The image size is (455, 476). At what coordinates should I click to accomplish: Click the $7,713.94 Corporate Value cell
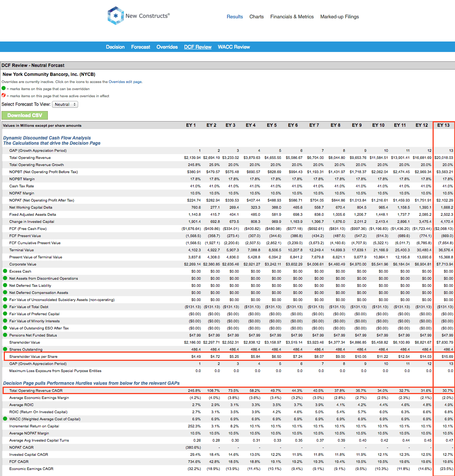445,264
